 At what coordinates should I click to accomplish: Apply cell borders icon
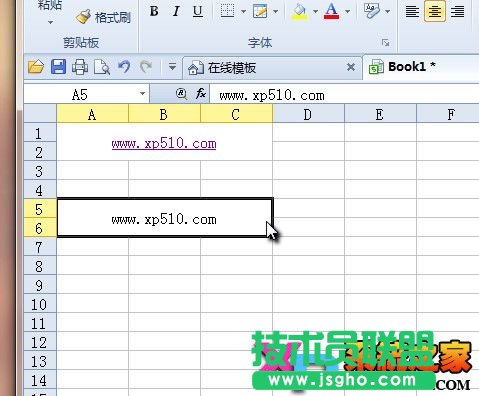[x=227, y=11]
